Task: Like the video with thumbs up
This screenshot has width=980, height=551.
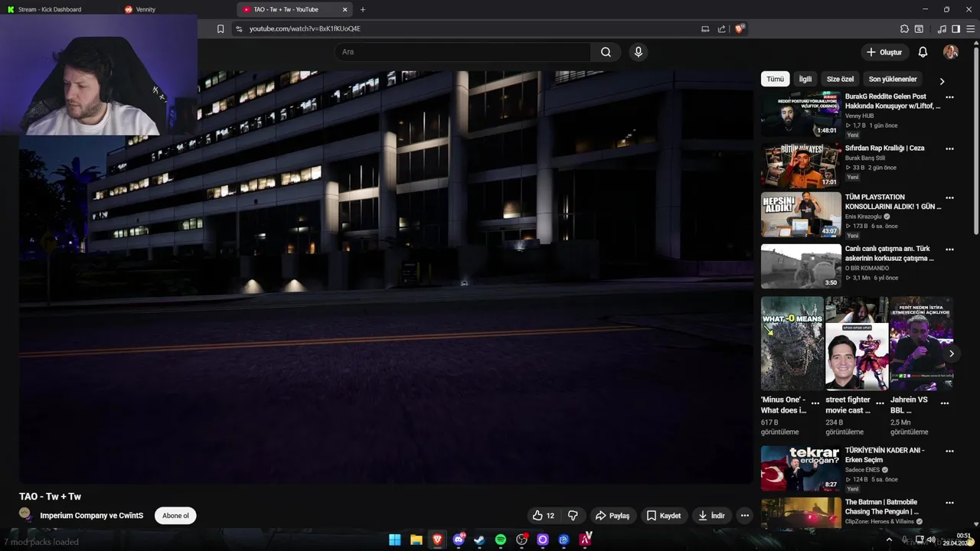Action: [544, 516]
